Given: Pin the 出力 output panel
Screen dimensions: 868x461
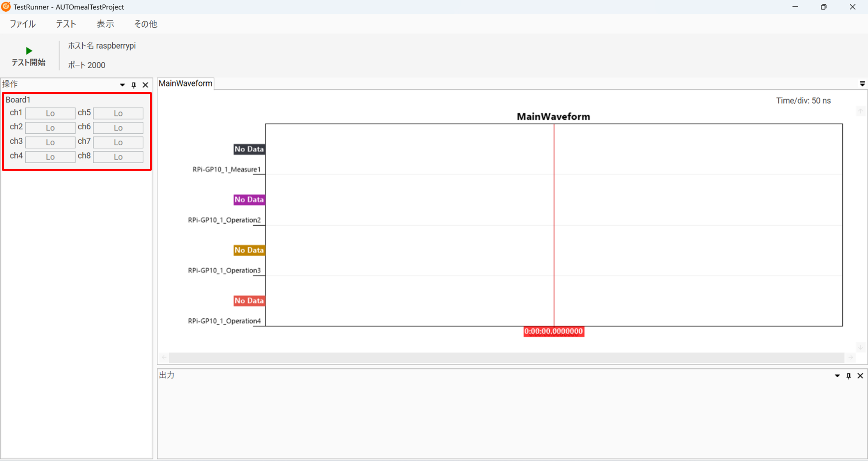Looking at the screenshot, I should pos(849,376).
